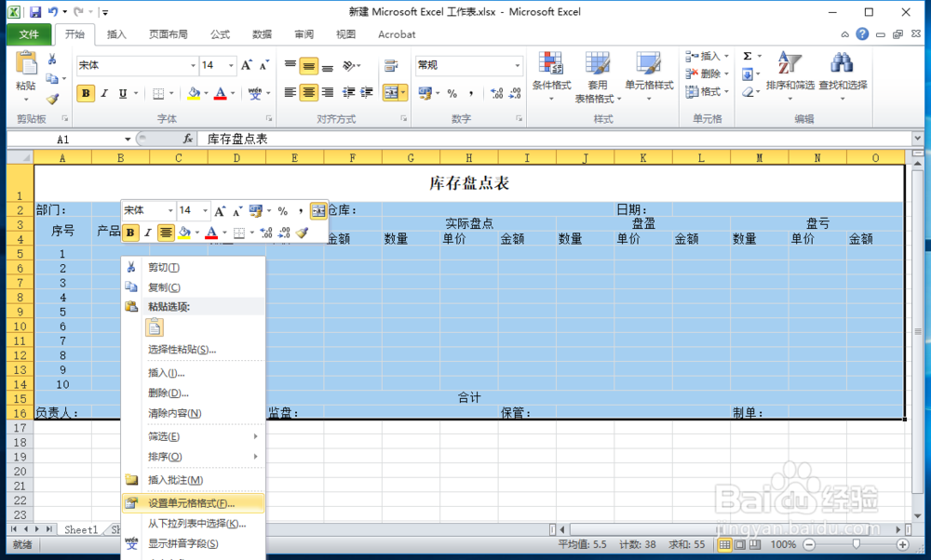Open Format as Table gallery icon

point(598,64)
